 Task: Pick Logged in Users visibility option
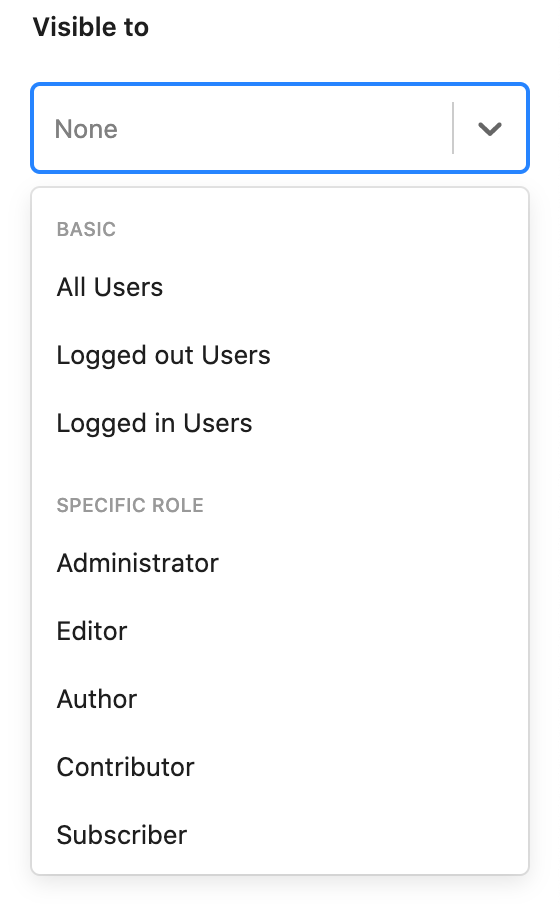coord(280,423)
